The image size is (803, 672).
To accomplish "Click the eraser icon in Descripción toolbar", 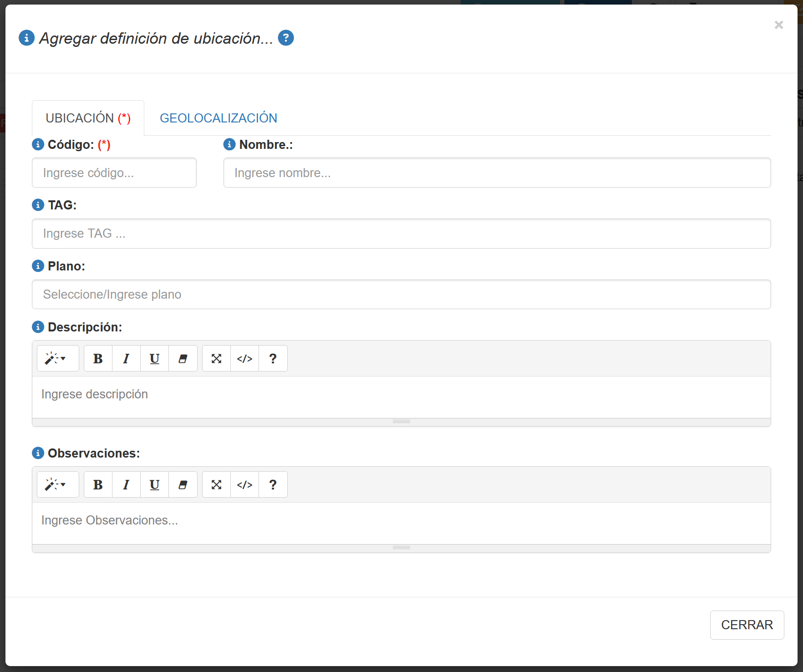I will pyautogui.click(x=183, y=359).
